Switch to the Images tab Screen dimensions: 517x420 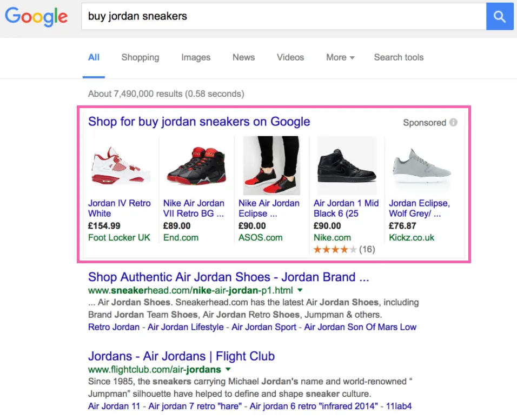pyautogui.click(x=196, y=57)
